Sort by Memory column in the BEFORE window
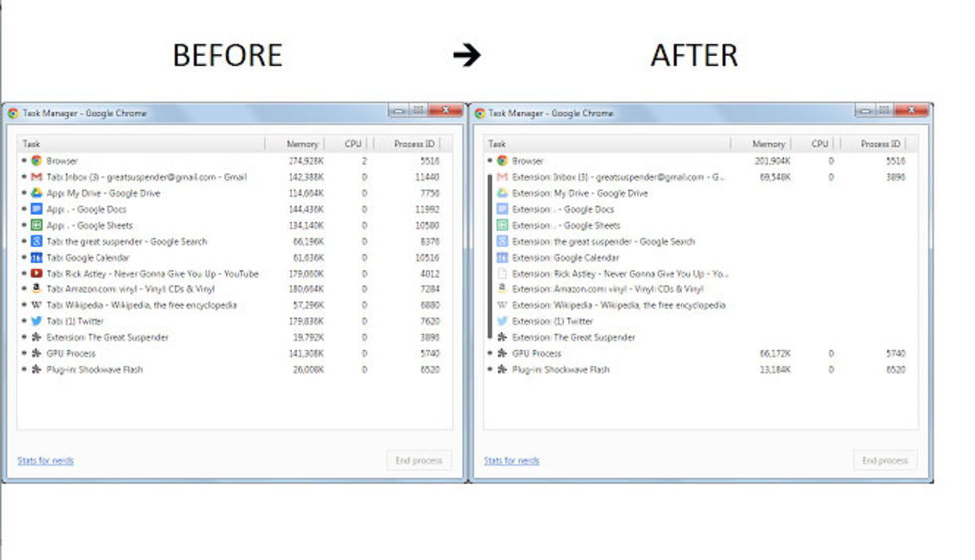975x560 pixels. (x=302, y=144)
